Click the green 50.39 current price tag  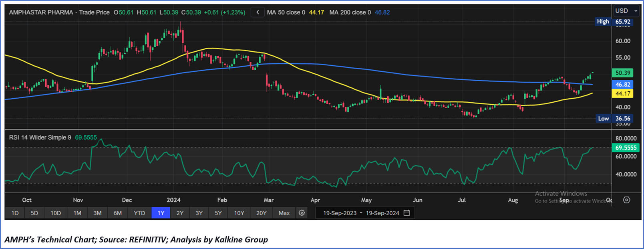[x=623, y=73]
